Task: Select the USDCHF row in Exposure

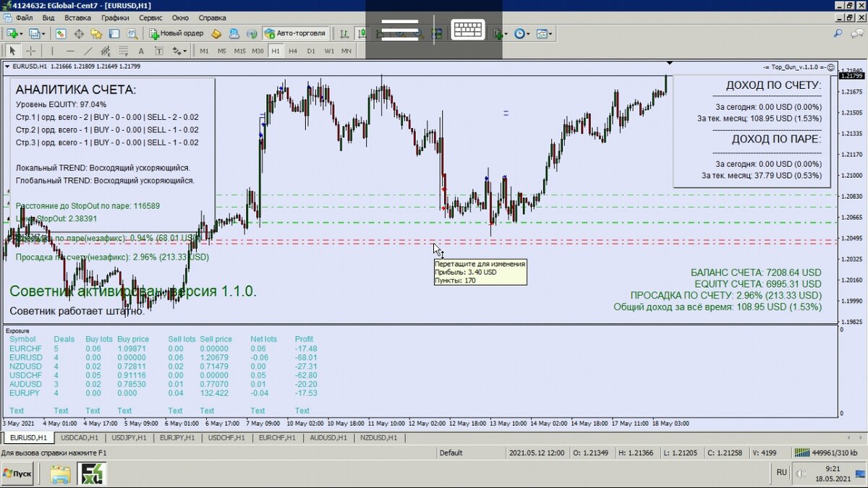Action: point(163,375)
